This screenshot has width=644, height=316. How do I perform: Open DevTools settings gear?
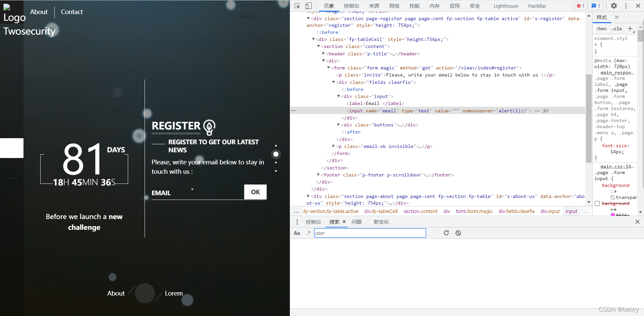point(614,6)
